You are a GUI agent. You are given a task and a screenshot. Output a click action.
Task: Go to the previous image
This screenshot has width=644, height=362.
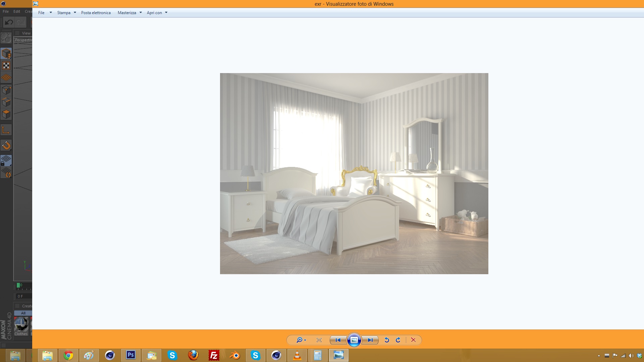pos(338,340)
